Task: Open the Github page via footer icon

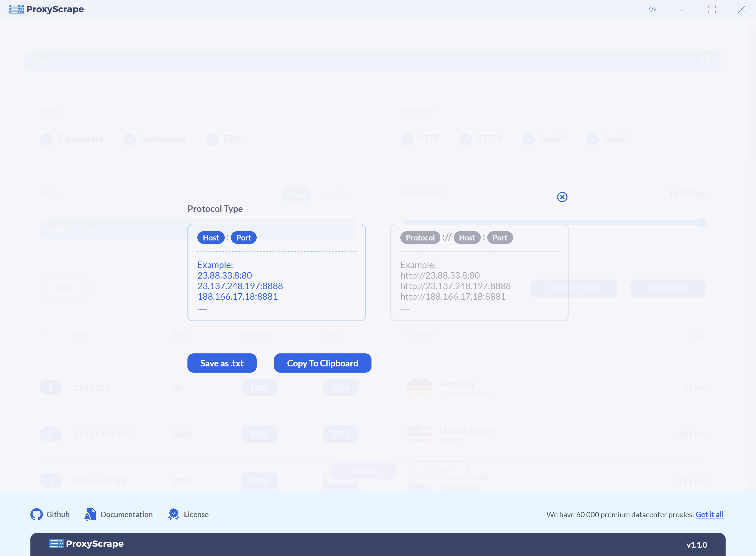Action: tap(37, 514)
